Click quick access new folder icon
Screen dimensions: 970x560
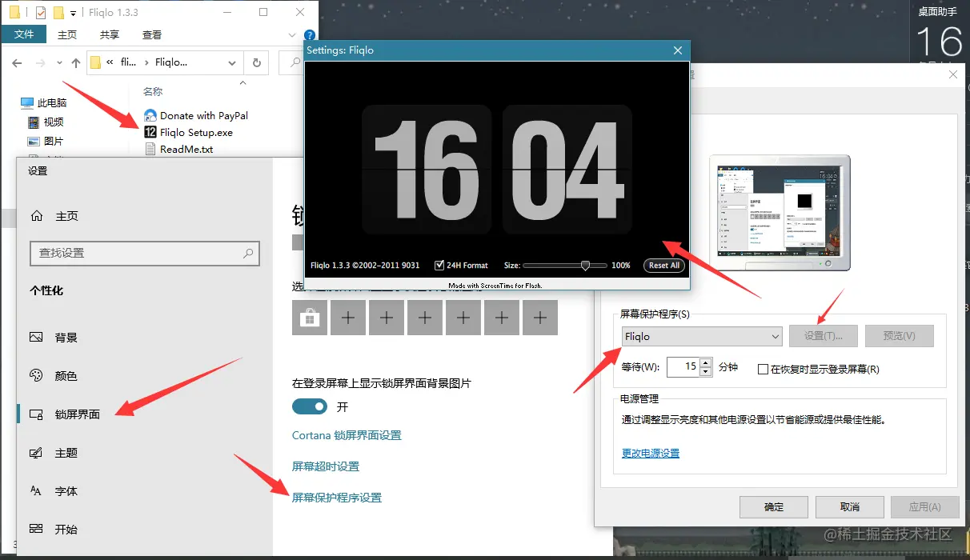pyautogui.click(x=58, y=13)
